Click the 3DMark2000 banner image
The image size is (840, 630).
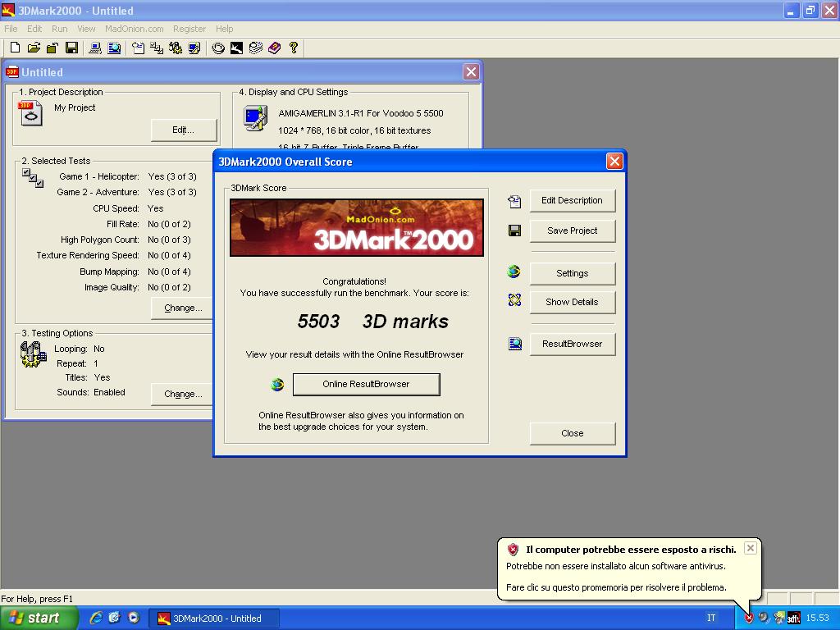point(356,228)
